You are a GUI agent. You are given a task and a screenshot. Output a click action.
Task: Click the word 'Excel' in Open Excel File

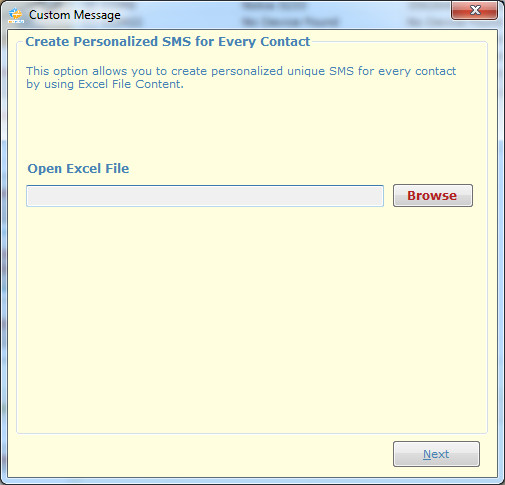click(x=84, y=169)
